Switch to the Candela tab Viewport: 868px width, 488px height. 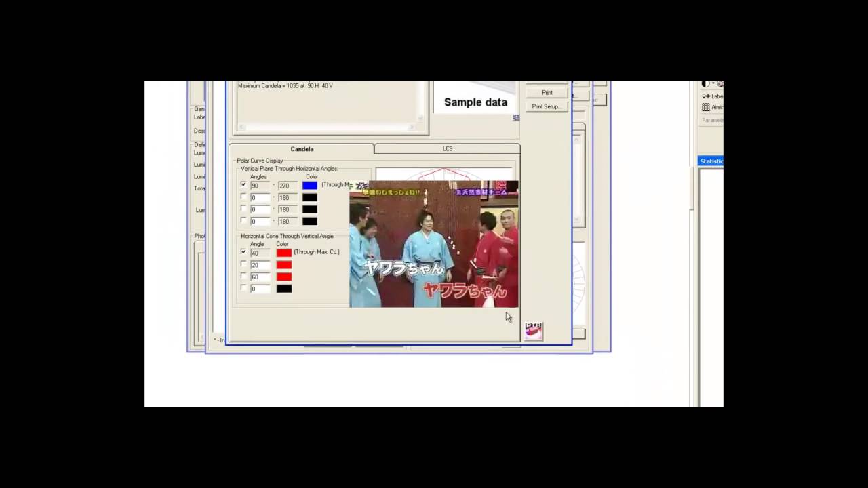(302, 149)
